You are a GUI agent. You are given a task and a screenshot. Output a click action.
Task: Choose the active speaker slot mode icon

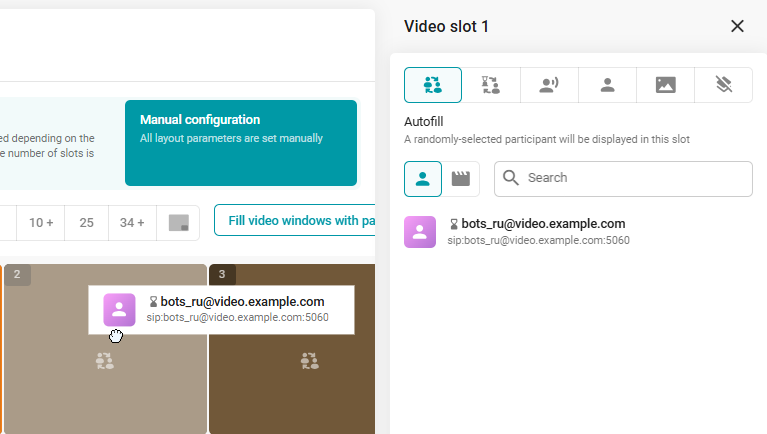coord(549,85)
